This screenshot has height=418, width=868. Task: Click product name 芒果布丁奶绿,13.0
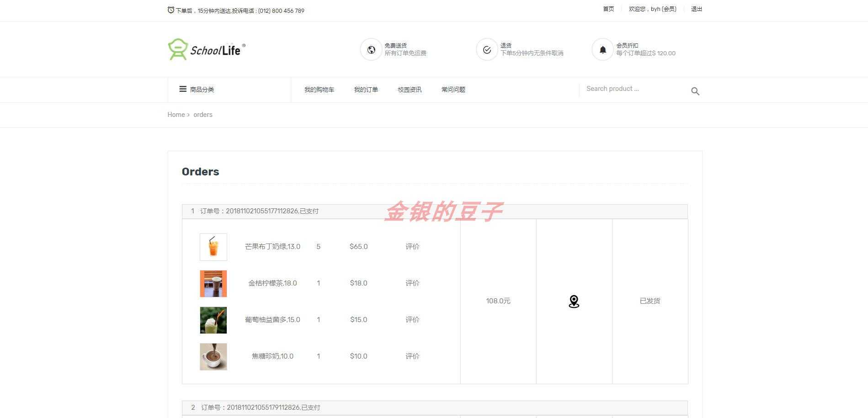[272, 247]
